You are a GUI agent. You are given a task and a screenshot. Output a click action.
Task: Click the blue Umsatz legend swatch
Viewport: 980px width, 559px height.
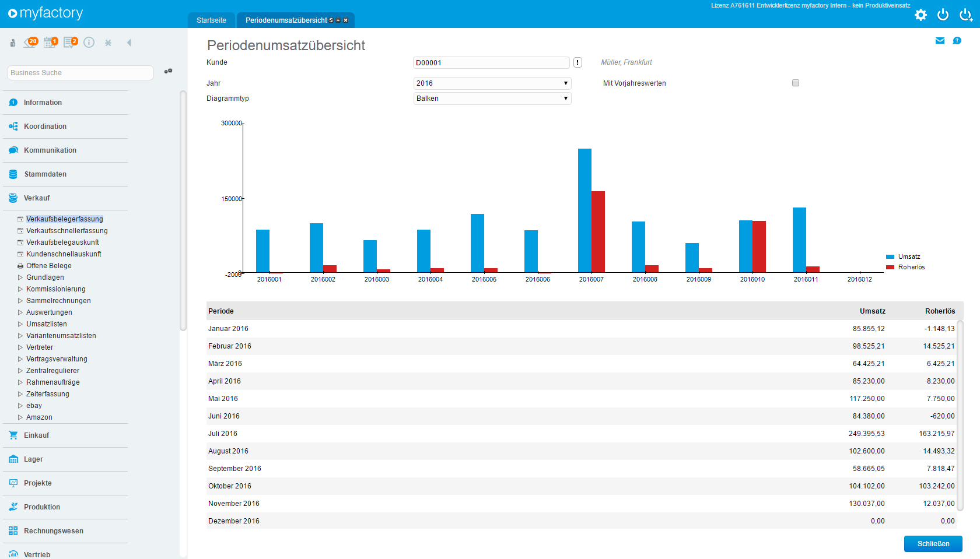point(890,257)
